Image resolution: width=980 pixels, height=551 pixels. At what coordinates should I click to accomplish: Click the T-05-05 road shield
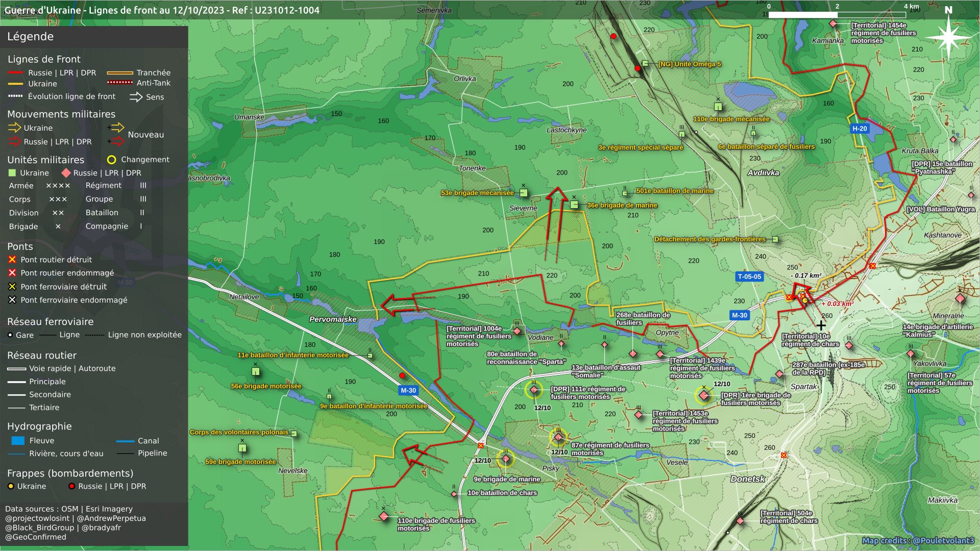pyautogui.click(x=749, y=277)
